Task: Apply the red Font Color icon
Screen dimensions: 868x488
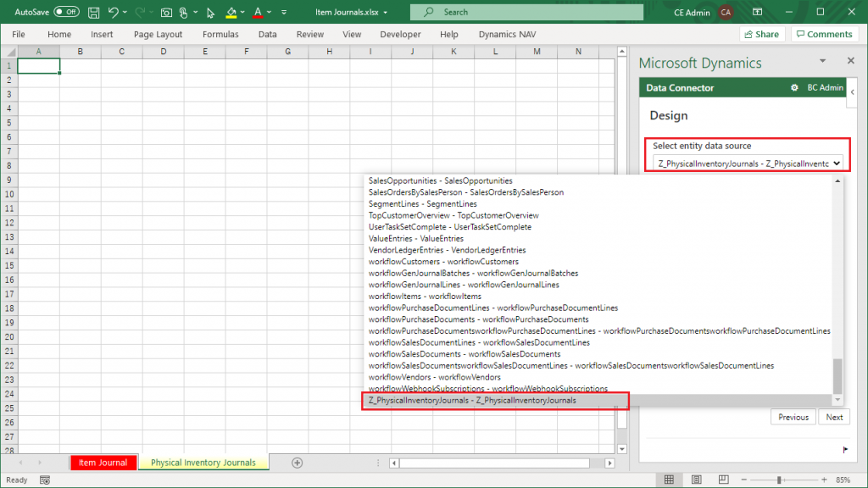Action: tap(258, 12)
